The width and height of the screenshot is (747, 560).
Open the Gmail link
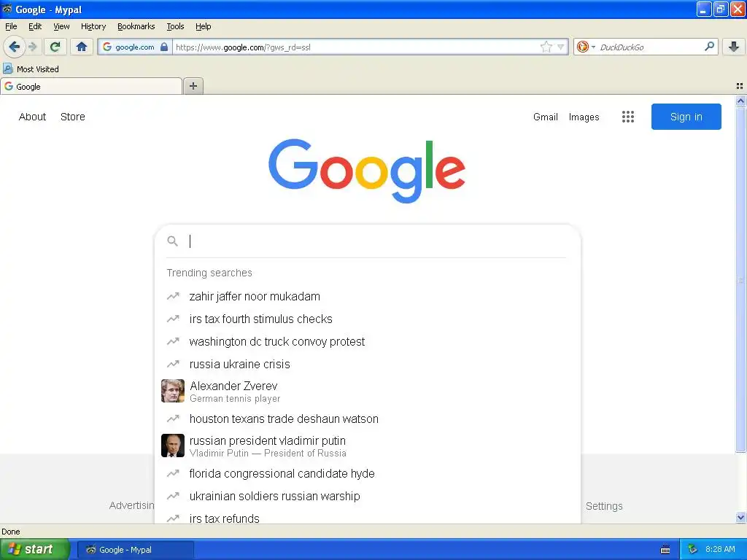point(546,117)
